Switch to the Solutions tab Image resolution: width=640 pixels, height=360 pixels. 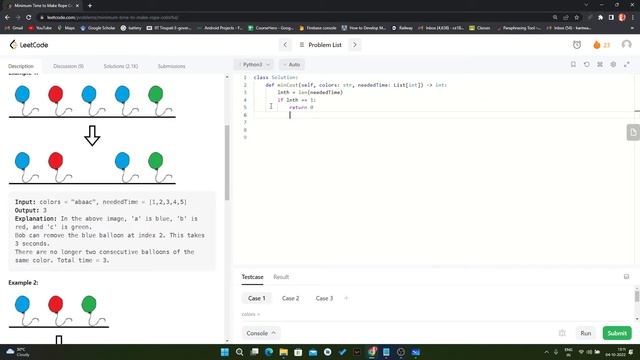120,66
